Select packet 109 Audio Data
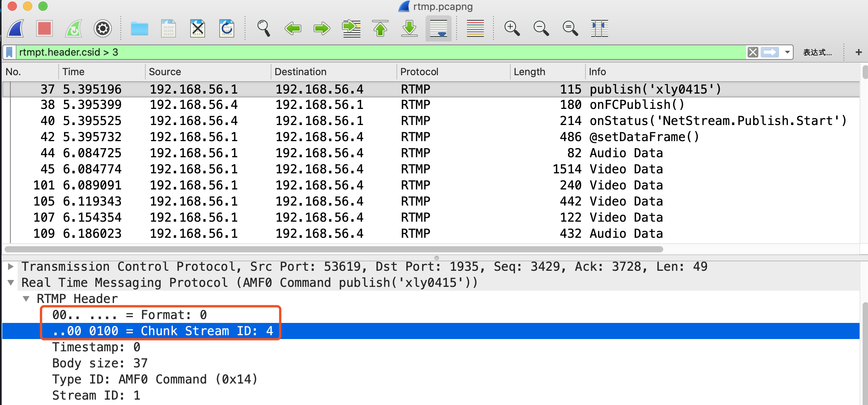Screen dimensions: 868x405 pos(431,234)
